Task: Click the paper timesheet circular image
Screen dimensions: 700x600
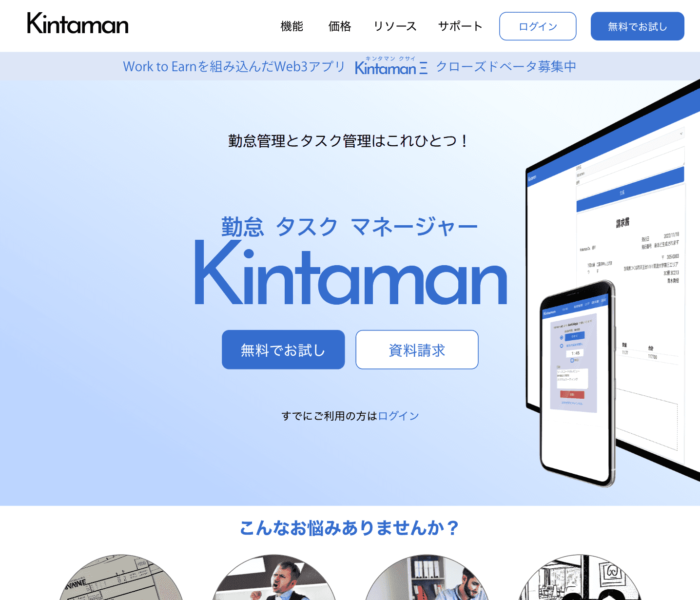Action: point(121,578)
